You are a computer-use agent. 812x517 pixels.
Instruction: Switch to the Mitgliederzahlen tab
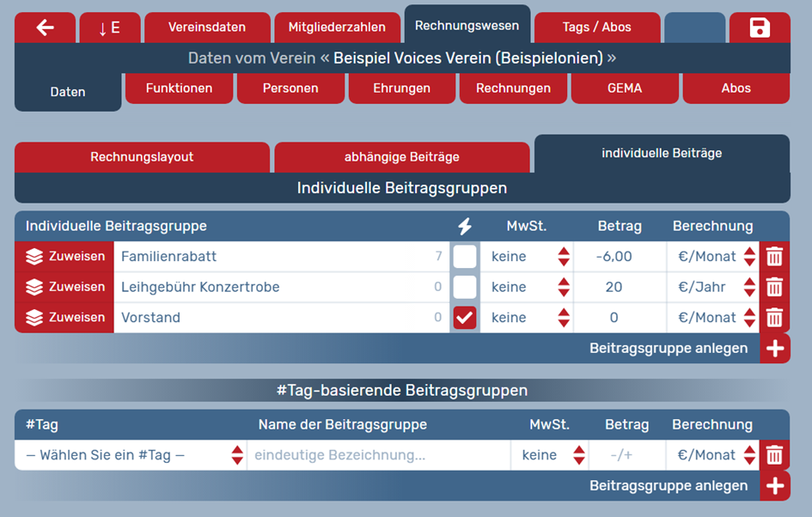pyautogui.click(x=337, y=27)
